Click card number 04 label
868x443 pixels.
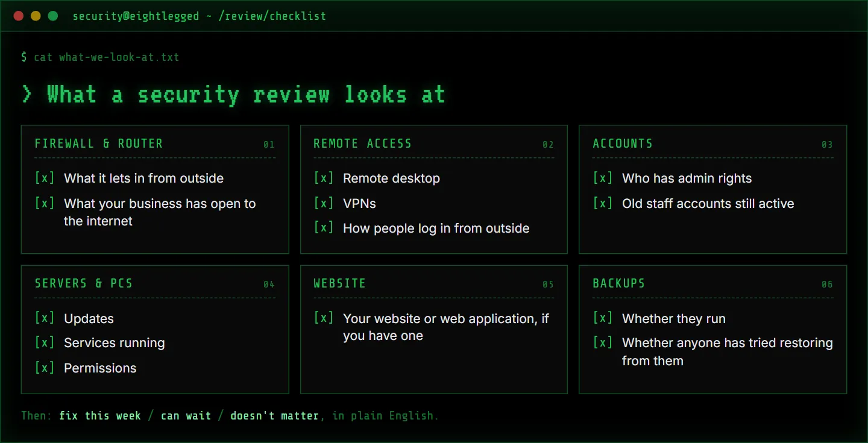pyautogui.click(x=269, y=284)
